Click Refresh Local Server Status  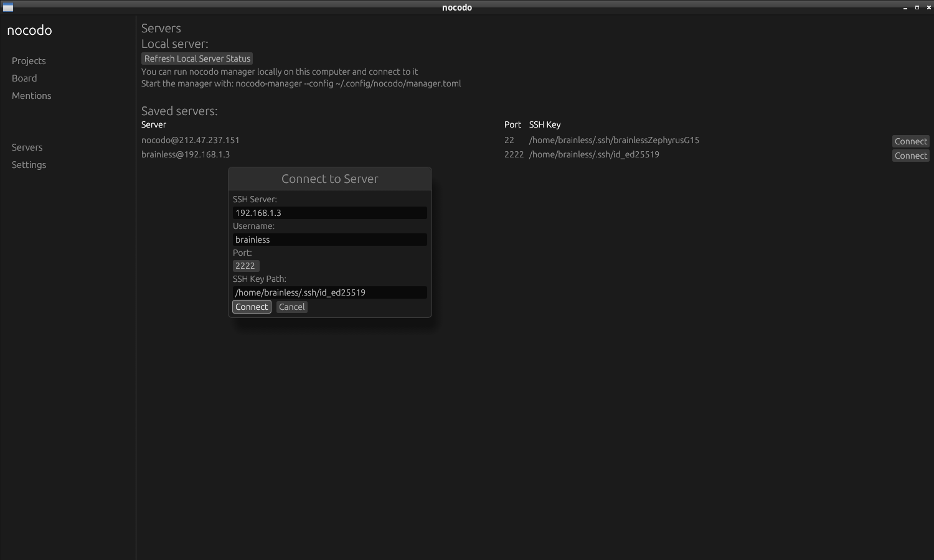click(197, 58)
